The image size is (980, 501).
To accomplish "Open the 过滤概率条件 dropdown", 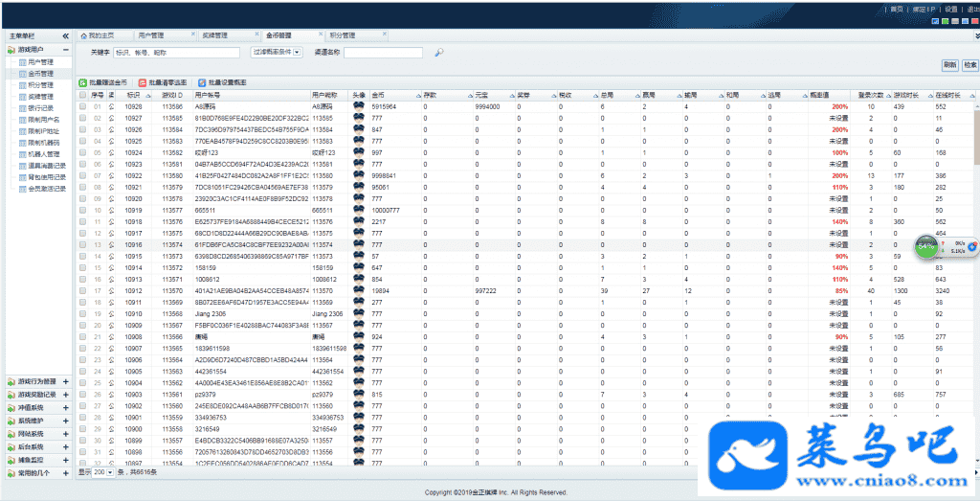I will pos(297,53).
